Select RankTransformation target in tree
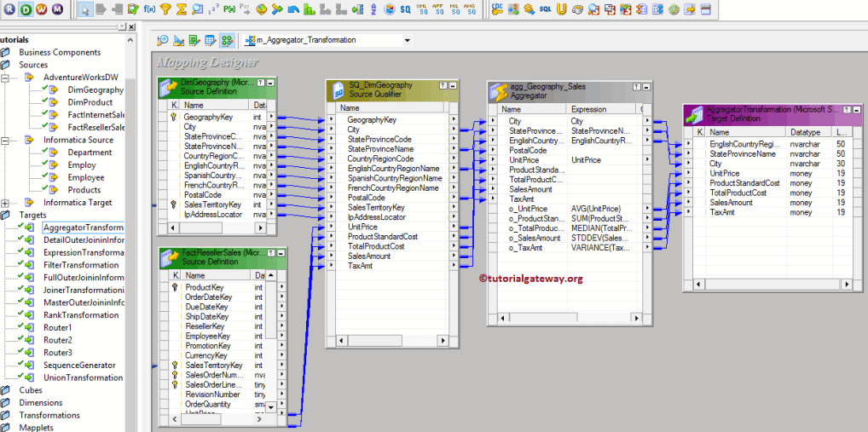This screenshot has width=868, height=432. (x=81, y=314)
